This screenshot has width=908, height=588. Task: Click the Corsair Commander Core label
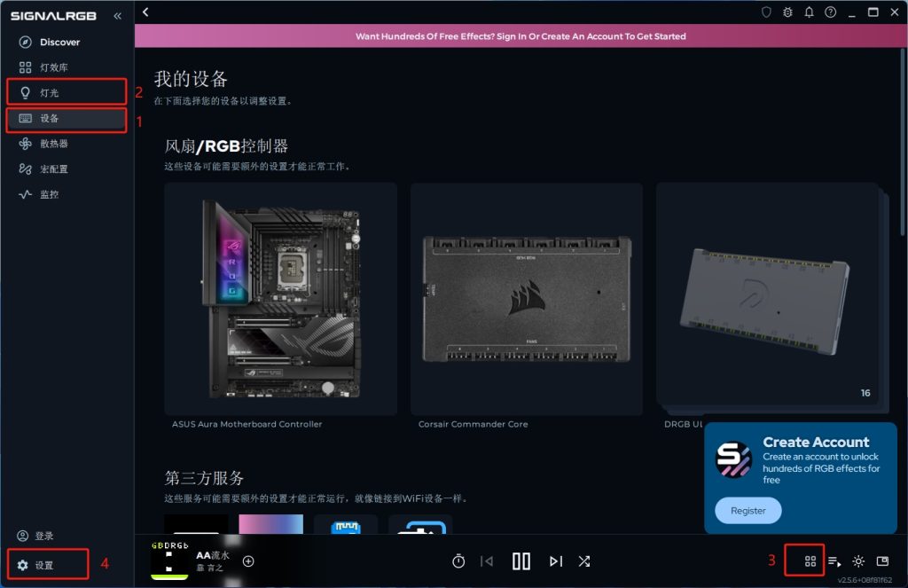click(x=474, y=424)
